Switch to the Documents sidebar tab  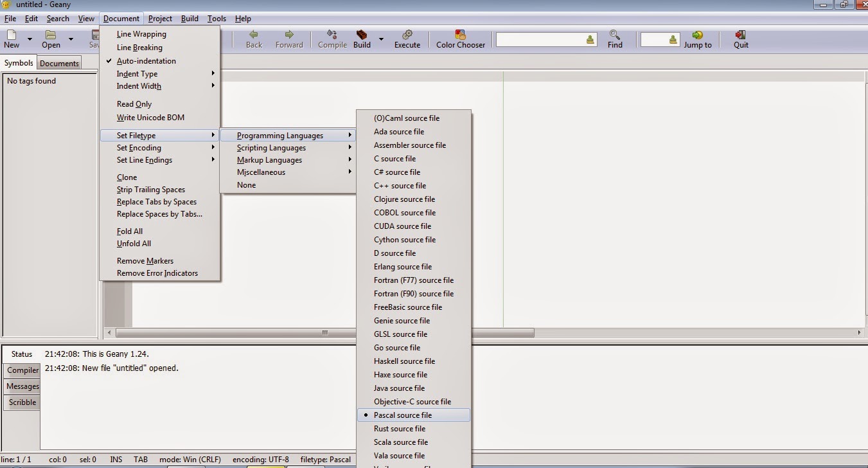59,63
